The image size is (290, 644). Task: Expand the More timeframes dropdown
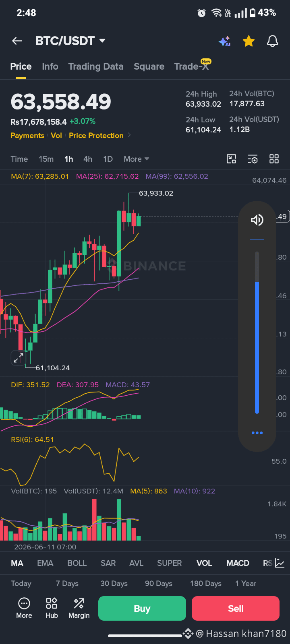pos(137,159)
